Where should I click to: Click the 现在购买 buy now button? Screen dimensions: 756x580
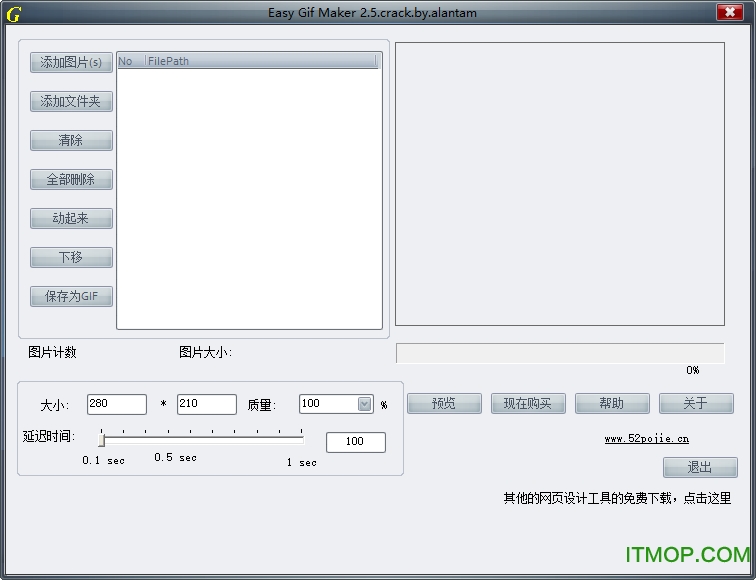(x=528, y=404)
